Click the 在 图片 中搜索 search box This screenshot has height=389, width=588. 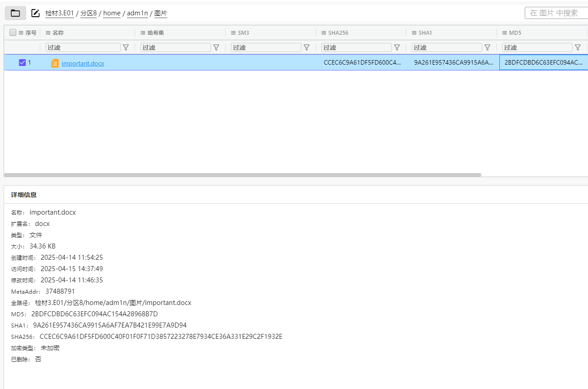point(556,13)
